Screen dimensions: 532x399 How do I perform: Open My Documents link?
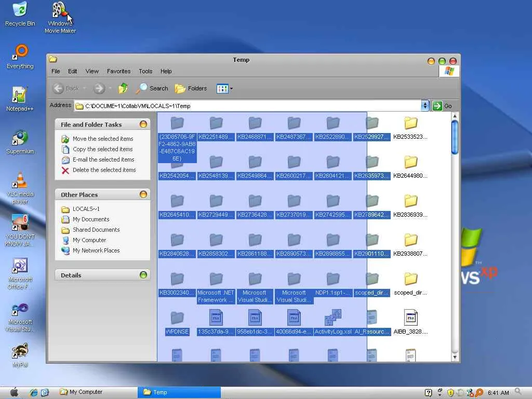click(x=85, y=220)
